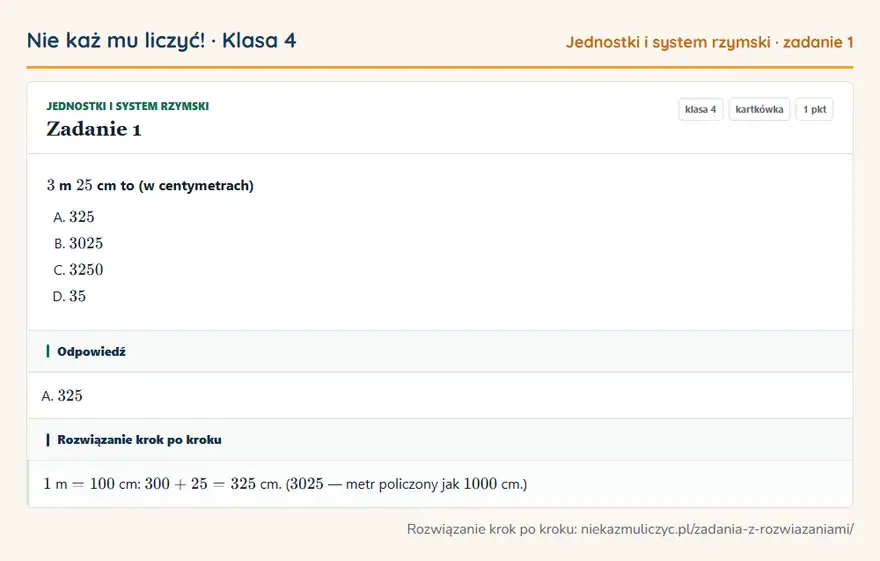The height and width of the screenshot is (561, 880).
Task: Click the 'klasa 4' tag
Action: [700, 109]
